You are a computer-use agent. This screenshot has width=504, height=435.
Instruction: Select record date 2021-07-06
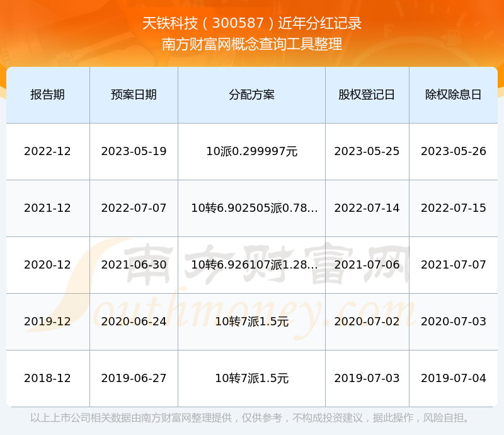pyautogui.click(x=367, y=265)
